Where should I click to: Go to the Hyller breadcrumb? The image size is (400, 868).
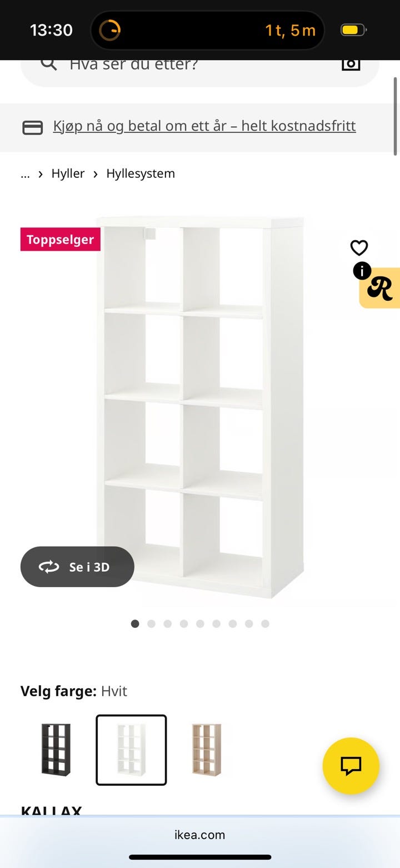point(68,173)
